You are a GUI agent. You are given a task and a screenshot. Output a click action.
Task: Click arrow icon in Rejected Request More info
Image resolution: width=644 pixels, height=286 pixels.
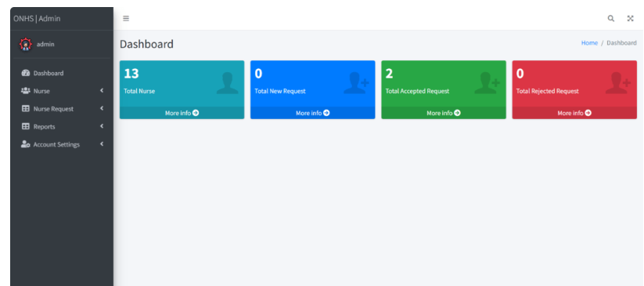tap(588, 113)
